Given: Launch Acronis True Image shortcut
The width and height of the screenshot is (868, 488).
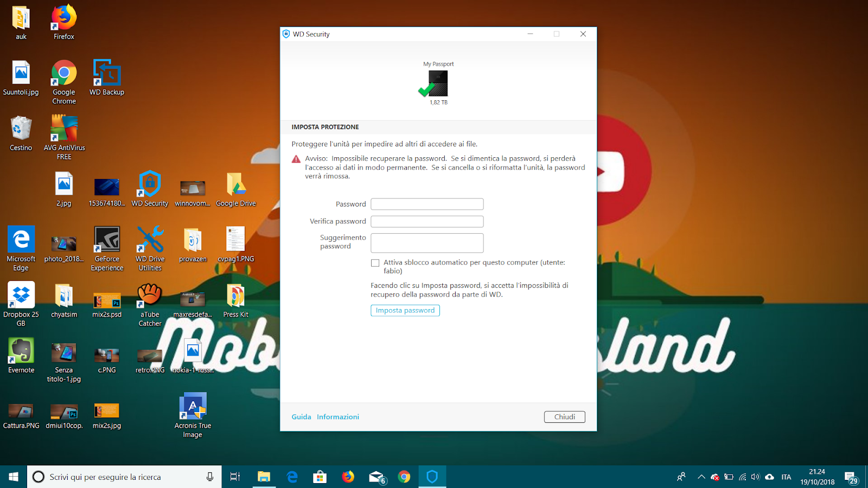Looking at the screenshot, I should 193,415.
